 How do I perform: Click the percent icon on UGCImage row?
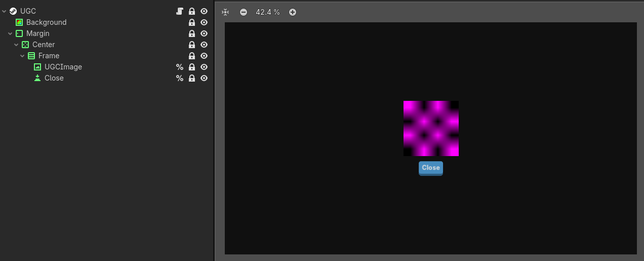(x=179, y=67)
